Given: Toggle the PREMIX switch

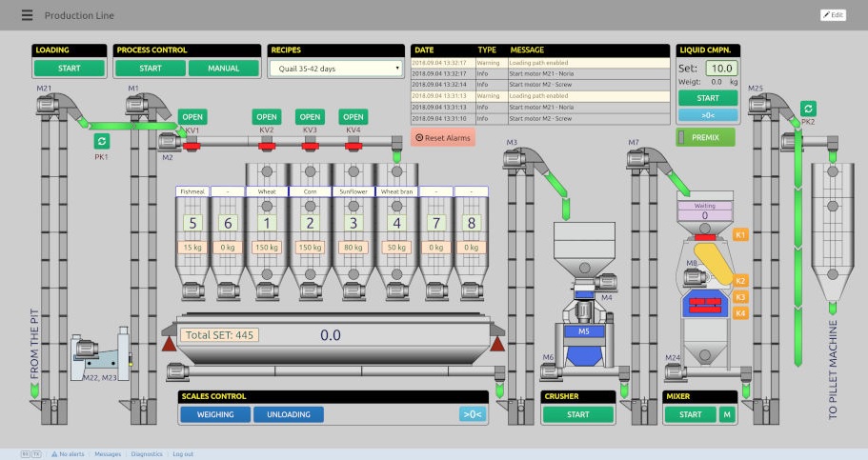Looking at the screenshot, I should tap(705, 137).
